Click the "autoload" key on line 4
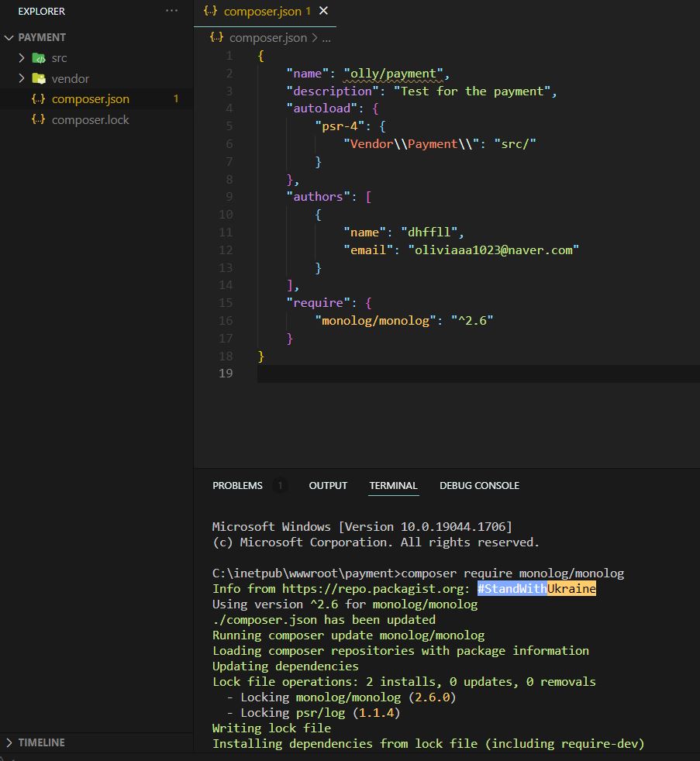700x761 pixels. (322, 108)
